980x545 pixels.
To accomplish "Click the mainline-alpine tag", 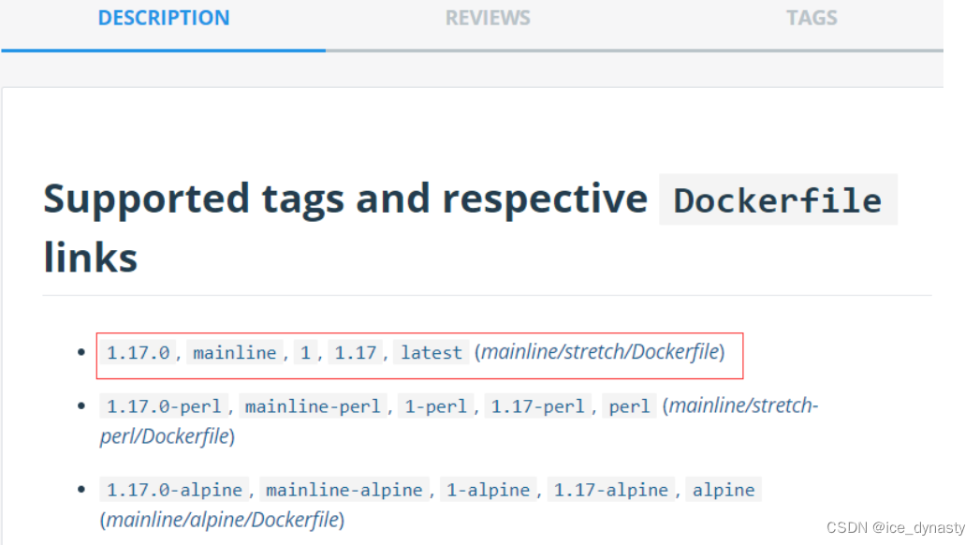I will pos(344,490).
